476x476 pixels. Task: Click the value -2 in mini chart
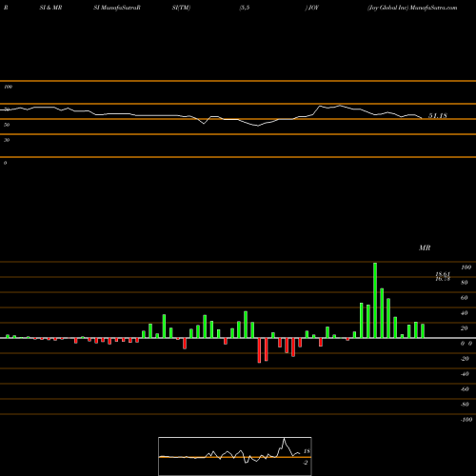click(x=306, y=463)
